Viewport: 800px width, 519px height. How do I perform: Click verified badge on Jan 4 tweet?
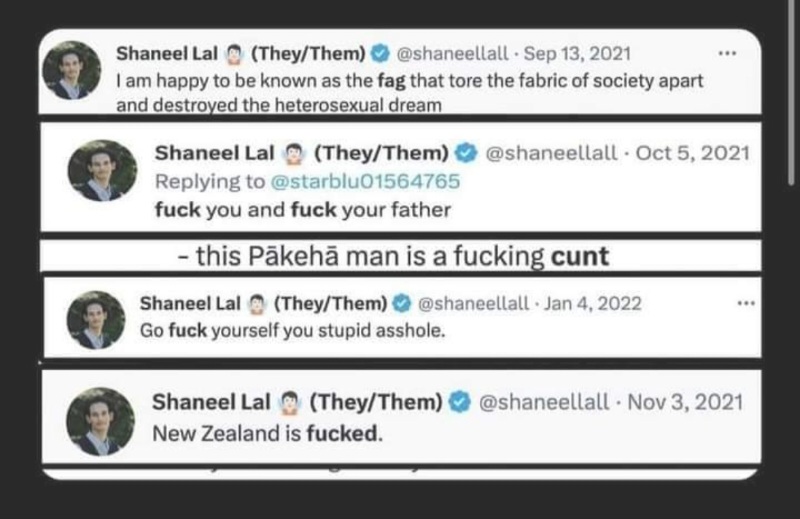[x=402, y=303]
